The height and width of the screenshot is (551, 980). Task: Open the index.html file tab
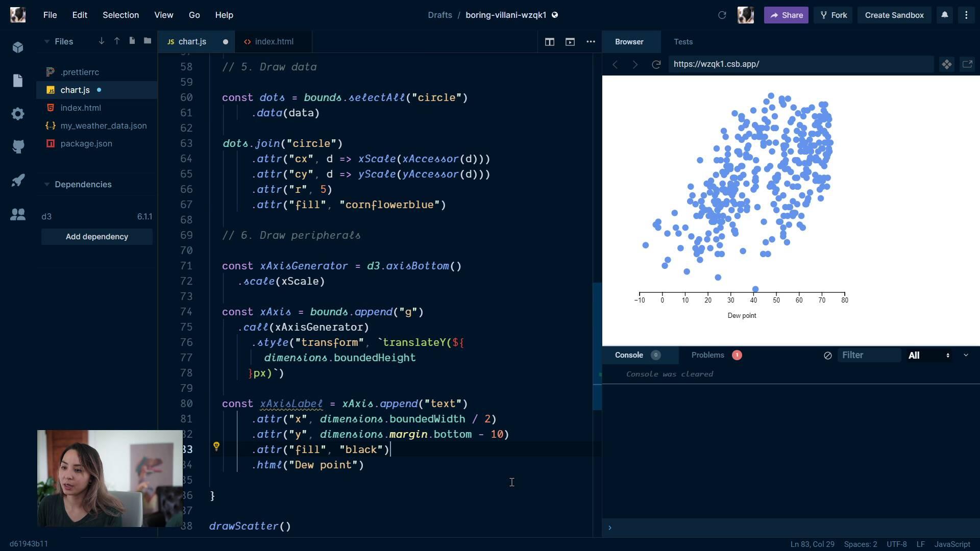coord(273,41)
